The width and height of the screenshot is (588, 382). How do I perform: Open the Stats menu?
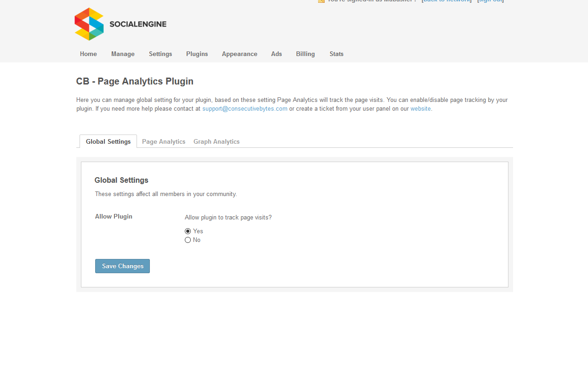coord(337,54)
